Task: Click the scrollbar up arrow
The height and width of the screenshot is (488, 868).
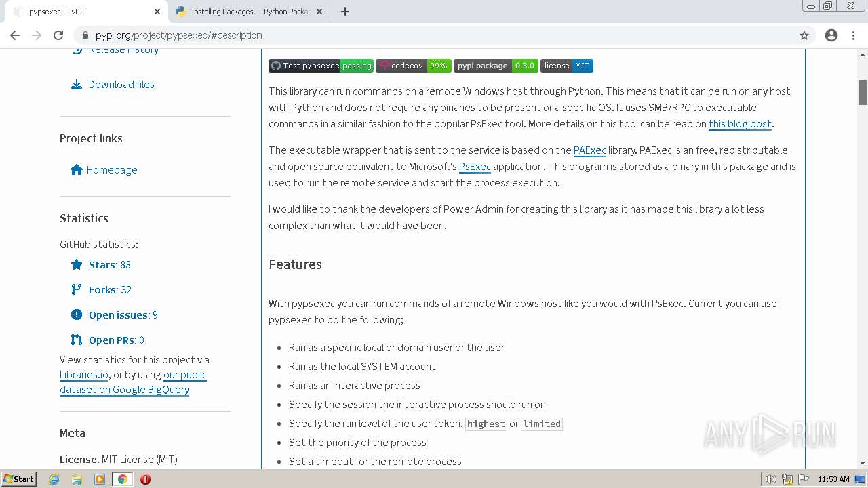Action: [863, 55]
